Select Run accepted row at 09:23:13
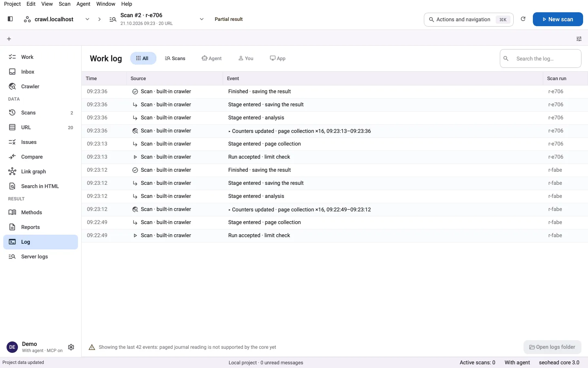Image resolution: width=588 pixels, height=368 pixels. 335,157
